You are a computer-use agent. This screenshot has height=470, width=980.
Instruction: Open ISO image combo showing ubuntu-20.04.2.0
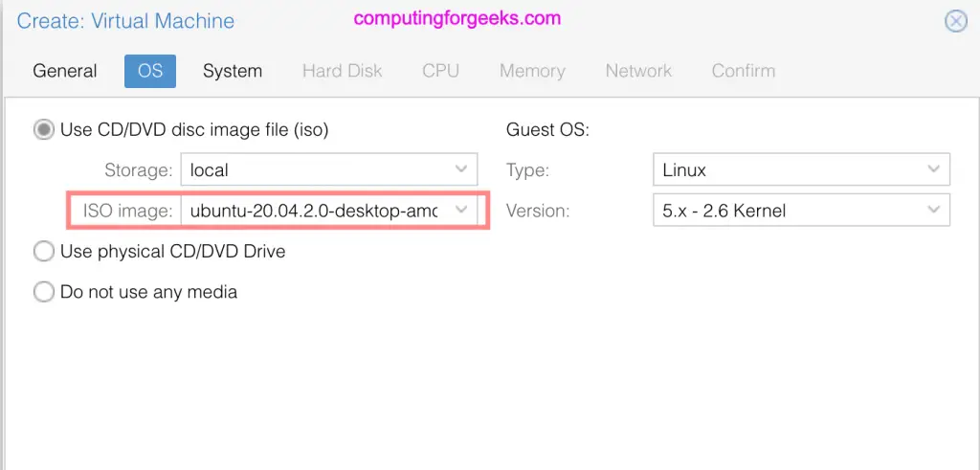click(329, 211)
